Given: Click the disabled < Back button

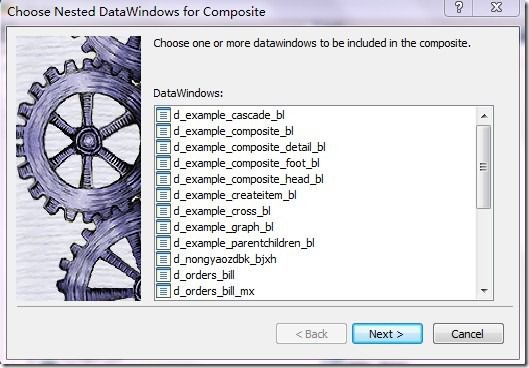Looking at the screenshot, I should tap(311, 334).
